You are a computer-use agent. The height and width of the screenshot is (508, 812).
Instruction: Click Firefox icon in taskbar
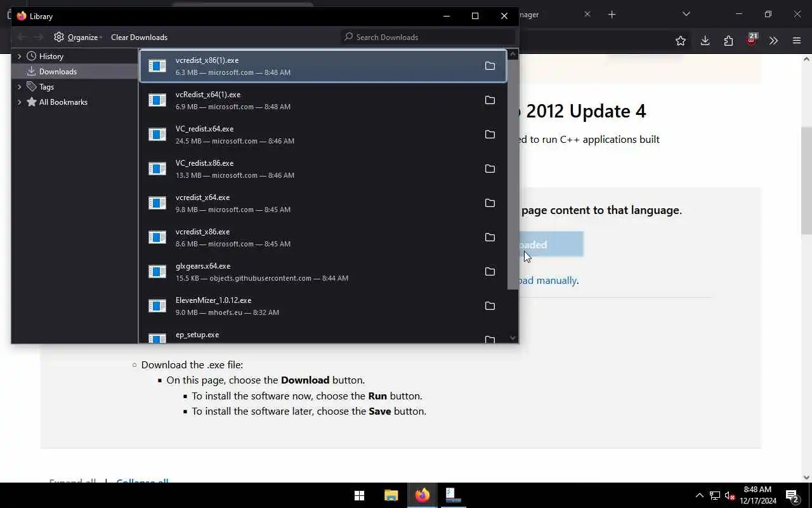pyautogui.click(x=422, y=495)
